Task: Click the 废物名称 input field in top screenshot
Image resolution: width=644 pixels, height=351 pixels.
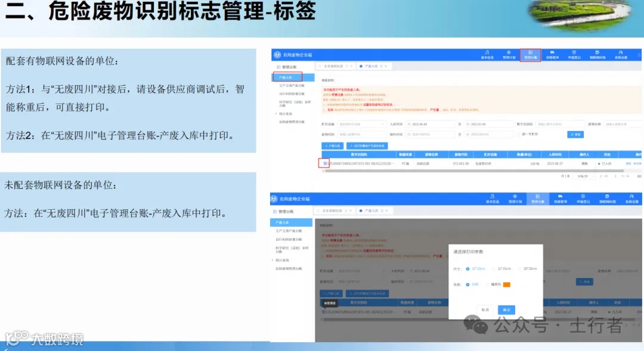Action: click(x=622, y=124)
